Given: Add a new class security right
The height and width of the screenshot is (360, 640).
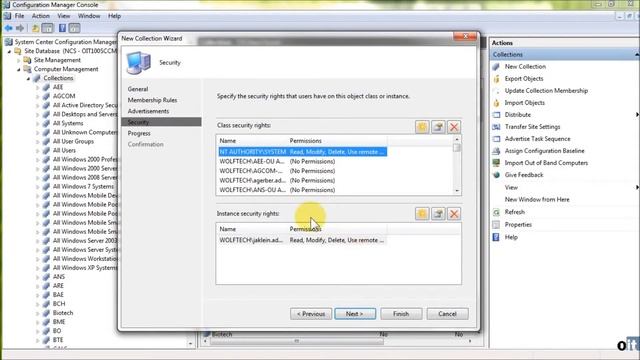Looking at the screenshot, I should tap(422, 127).
